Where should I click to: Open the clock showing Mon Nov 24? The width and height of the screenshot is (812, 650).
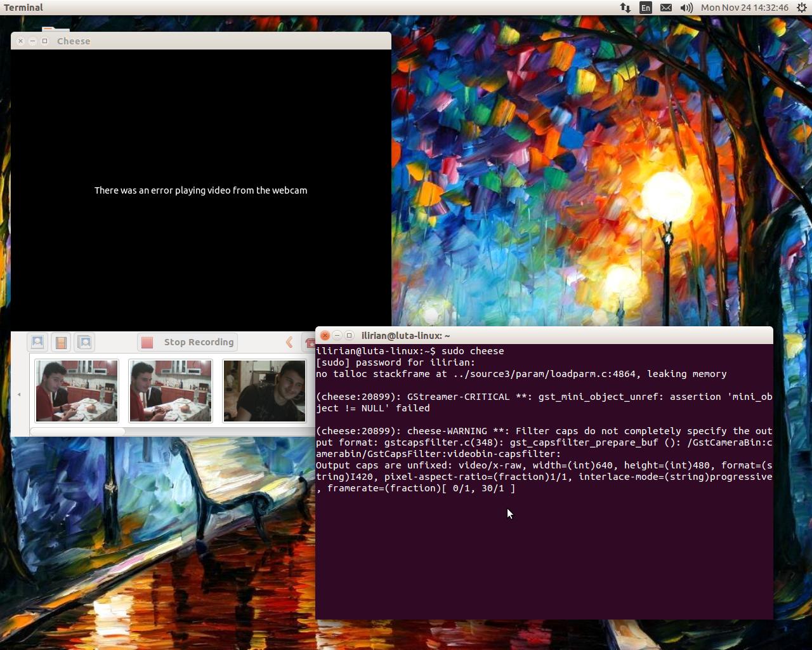pos(745,8)
